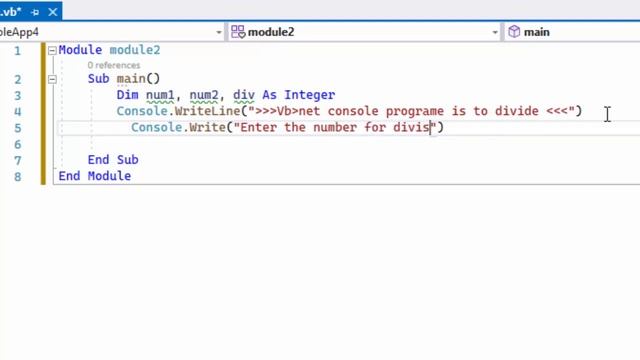Click the main method cube icon
This screenshot has height=360, width=640.
(x=514, y=31)
